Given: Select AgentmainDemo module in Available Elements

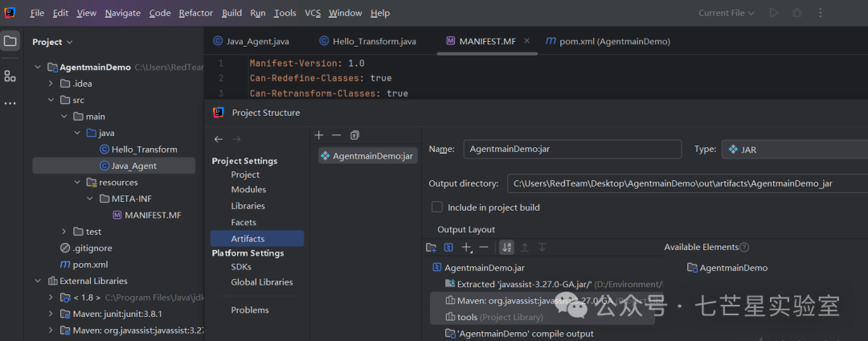Looking at the screenshot, I should coord(728,268).
